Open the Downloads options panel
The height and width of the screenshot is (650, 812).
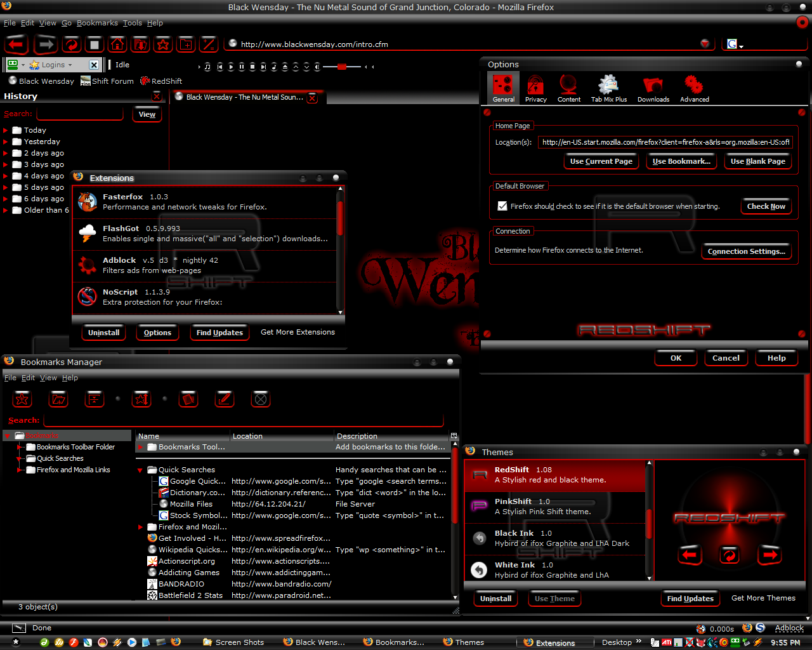(x=653, y=88)
